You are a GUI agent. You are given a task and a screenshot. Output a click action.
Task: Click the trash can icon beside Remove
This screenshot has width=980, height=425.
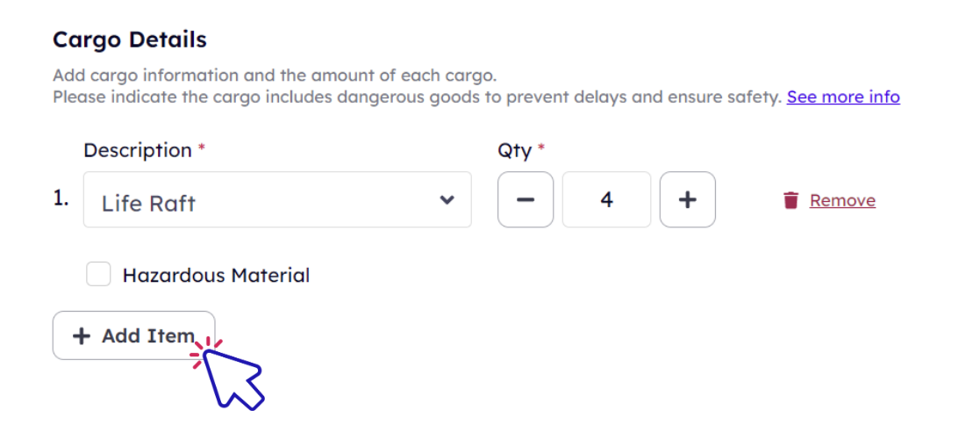point(790,200)
